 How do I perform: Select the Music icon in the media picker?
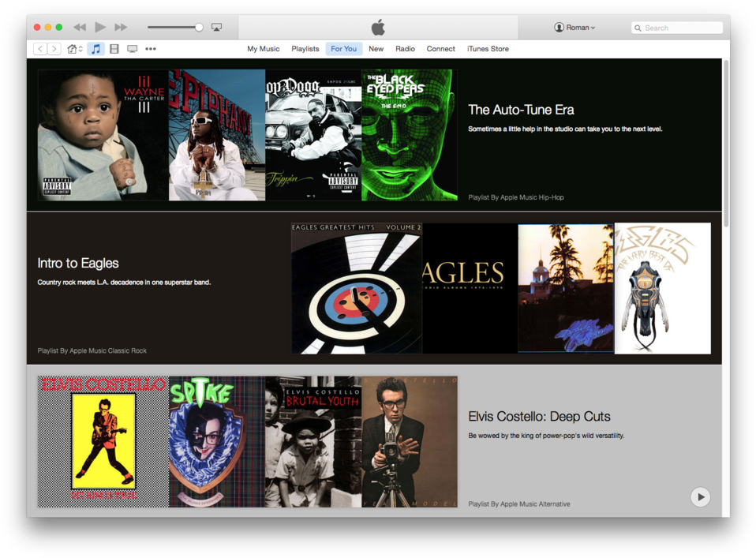click(x=96, y=48)
